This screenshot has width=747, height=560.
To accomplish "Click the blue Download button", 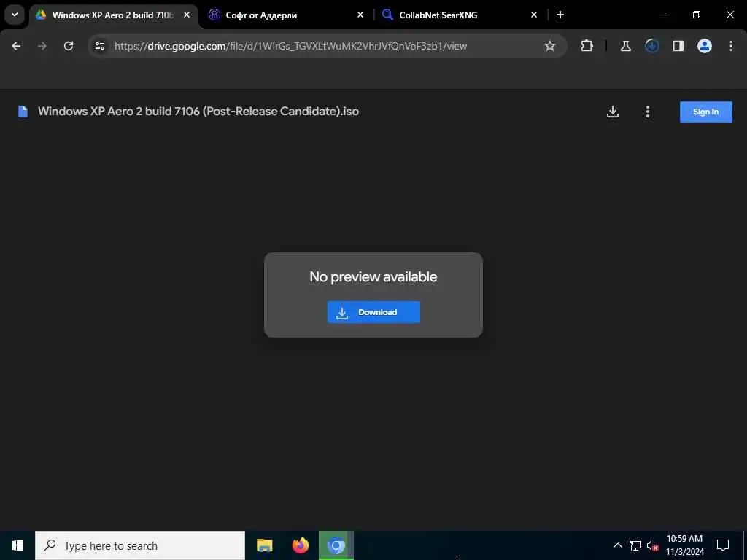I will point(373,312).
